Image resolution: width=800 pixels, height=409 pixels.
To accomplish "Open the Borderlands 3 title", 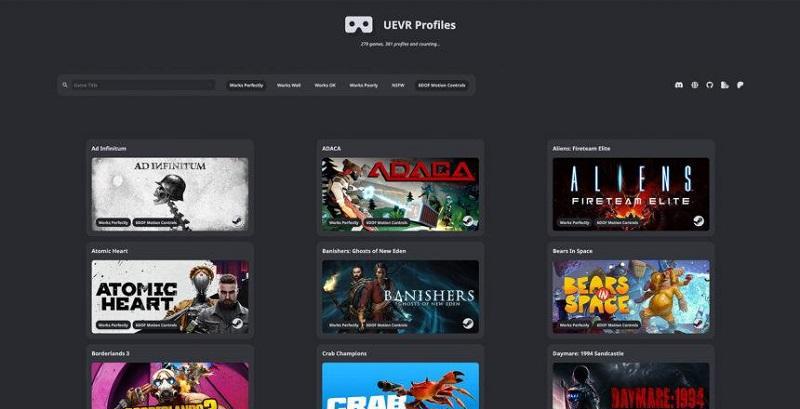I will click(110, 353).
